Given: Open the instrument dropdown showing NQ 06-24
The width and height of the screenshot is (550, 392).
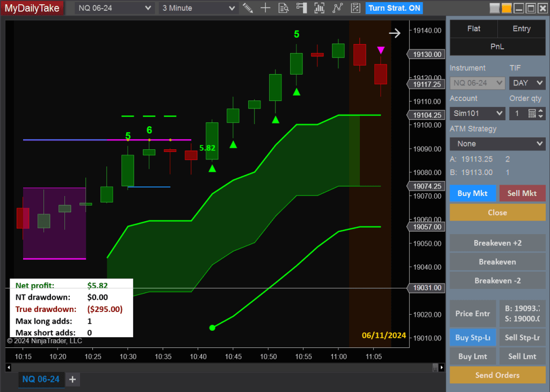Looking at the screenshot, I should [113, 8].
